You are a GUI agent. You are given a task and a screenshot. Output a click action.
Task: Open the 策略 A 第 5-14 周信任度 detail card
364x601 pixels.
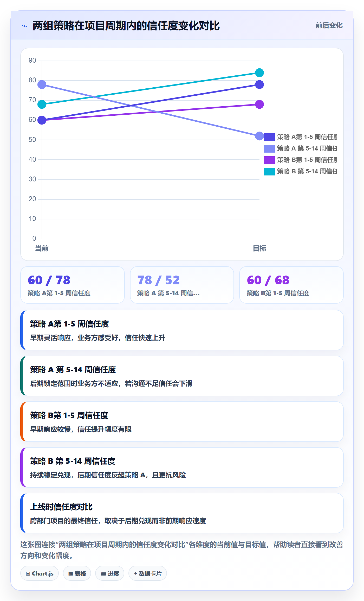point(182,376)
